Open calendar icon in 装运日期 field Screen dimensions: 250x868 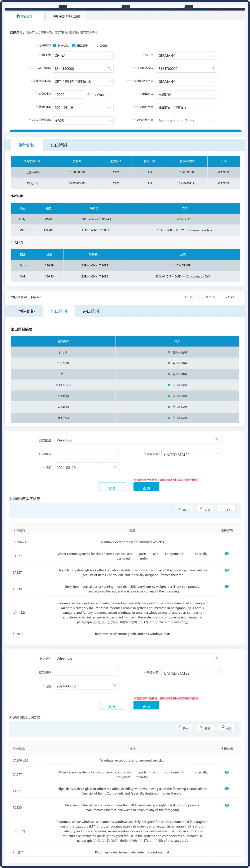[109, 108]
